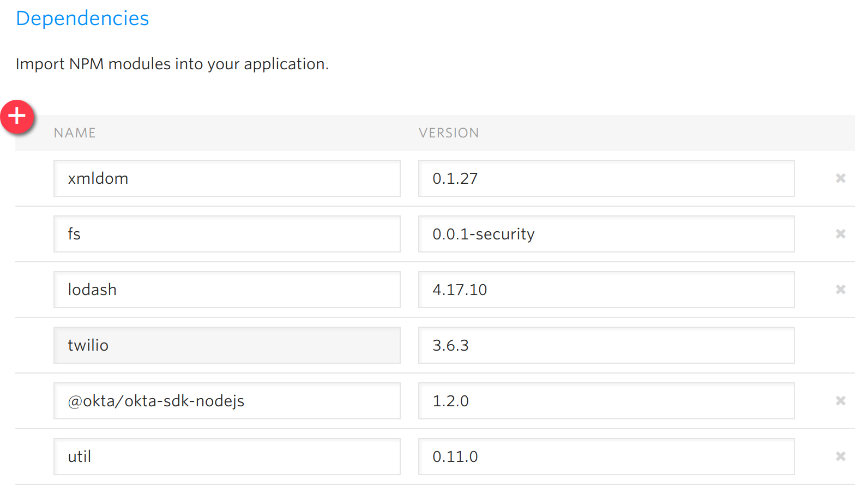Click the VERSION column header

[448, 133]
